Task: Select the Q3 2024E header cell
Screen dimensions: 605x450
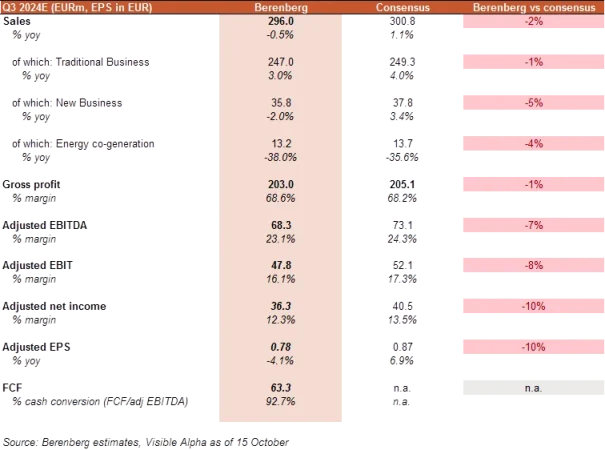Action: (x=70, y=7)
